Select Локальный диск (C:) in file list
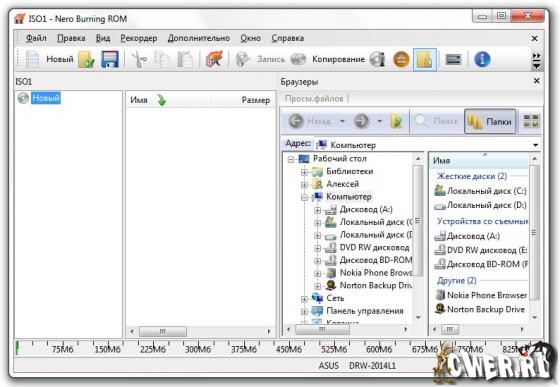 pos(480,191)
